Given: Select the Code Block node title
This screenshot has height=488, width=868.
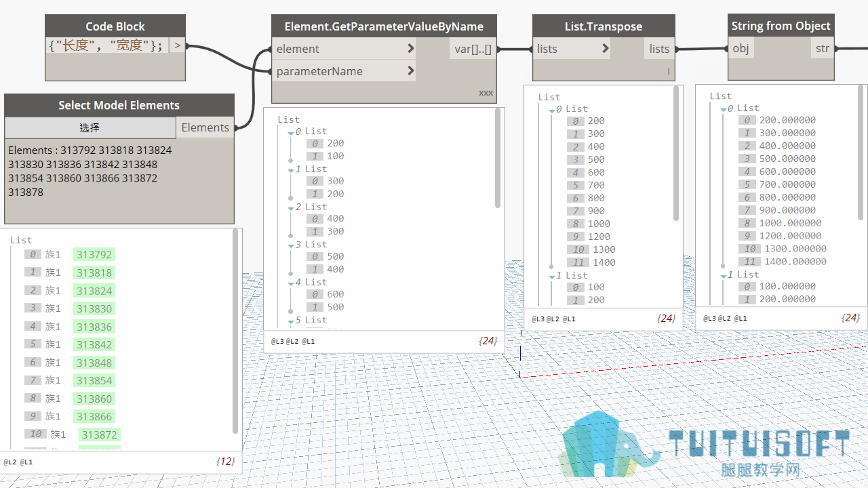Looking at the screenshot, I should pyautogui.click(x=115, y=26).
